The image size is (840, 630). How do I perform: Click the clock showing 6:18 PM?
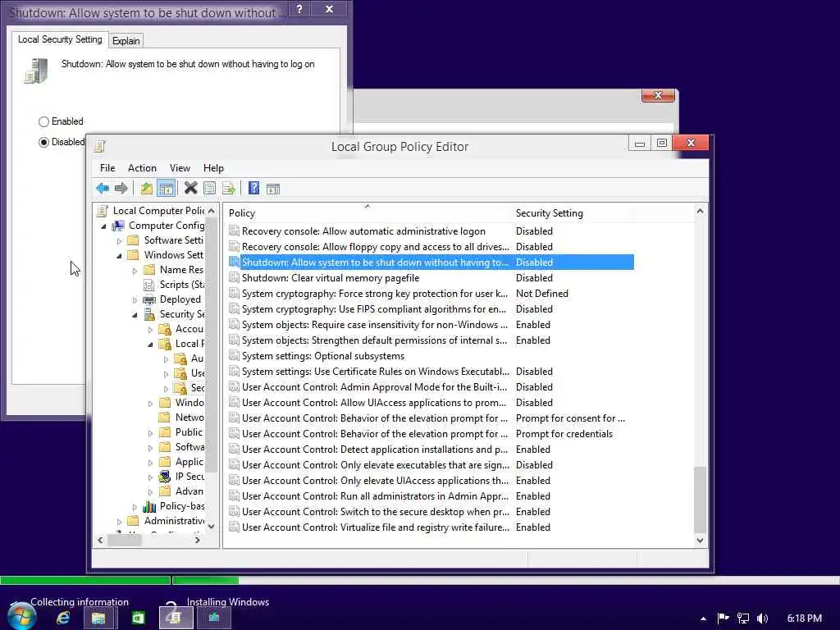point(804,619)
